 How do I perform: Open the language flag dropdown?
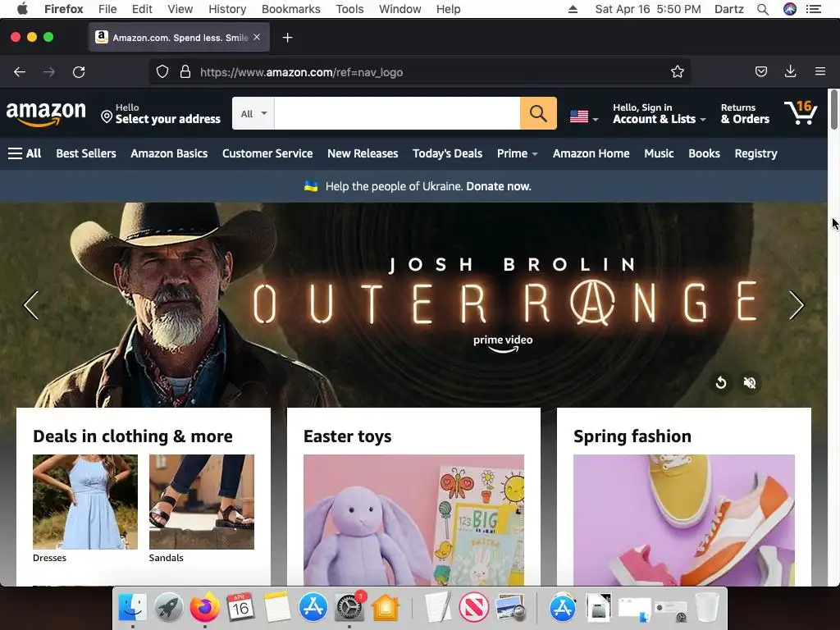coord(584,116)
